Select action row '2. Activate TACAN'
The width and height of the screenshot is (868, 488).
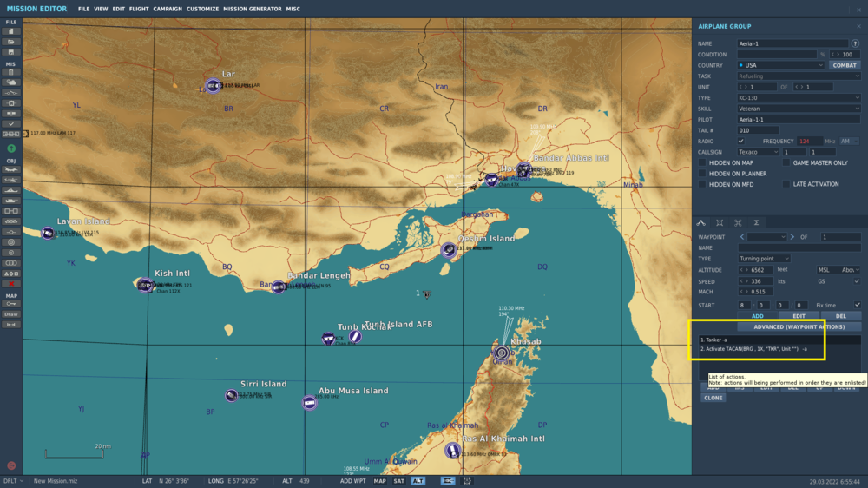pos(779,349)
